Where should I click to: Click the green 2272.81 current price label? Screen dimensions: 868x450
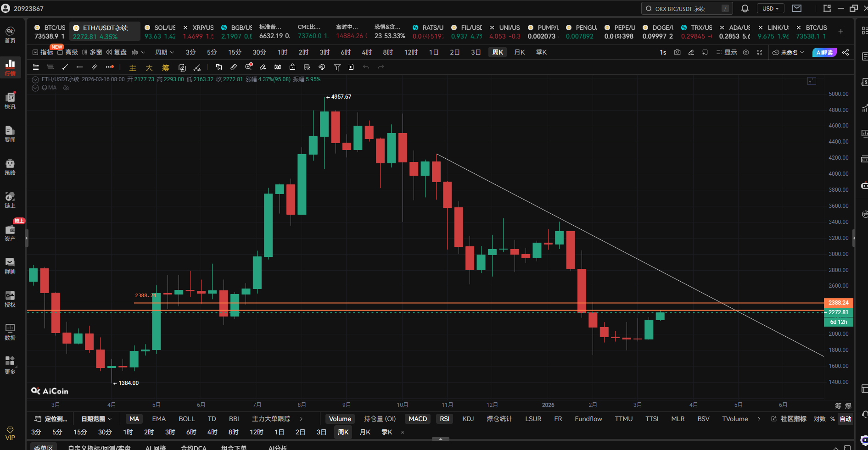(x=839, y=312)
